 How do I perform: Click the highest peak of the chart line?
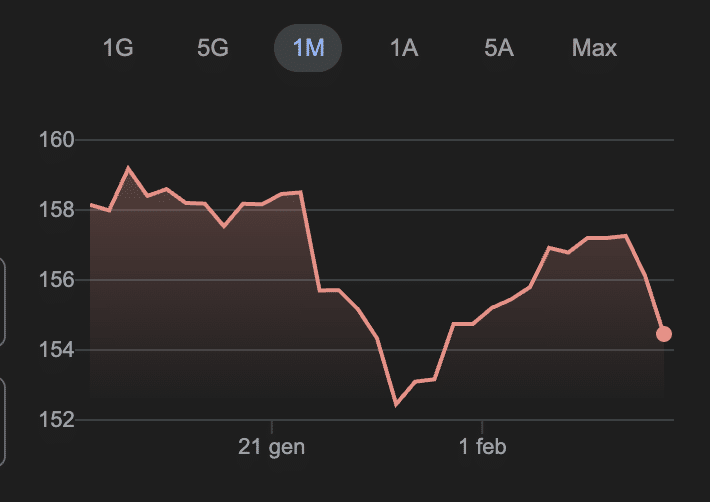click(x=128, y=168)
